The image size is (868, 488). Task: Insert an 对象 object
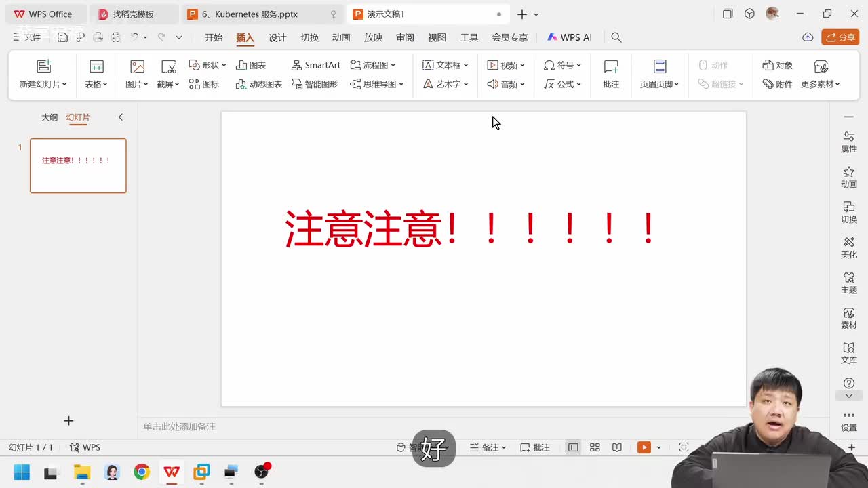(777, 65)
